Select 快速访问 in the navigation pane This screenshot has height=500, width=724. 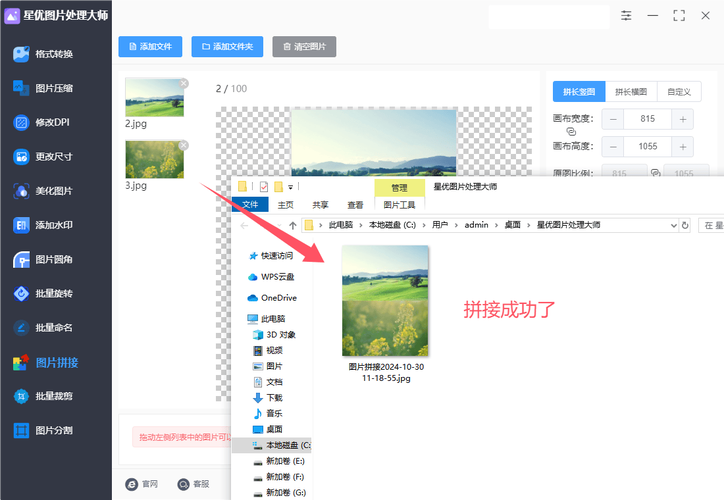(271, 256)
